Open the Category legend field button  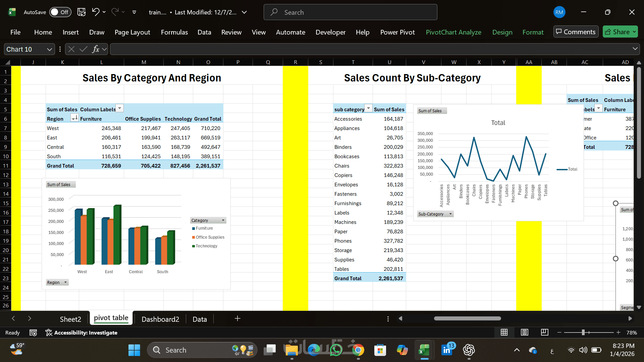pyautogui.click(x=208, y=220)
